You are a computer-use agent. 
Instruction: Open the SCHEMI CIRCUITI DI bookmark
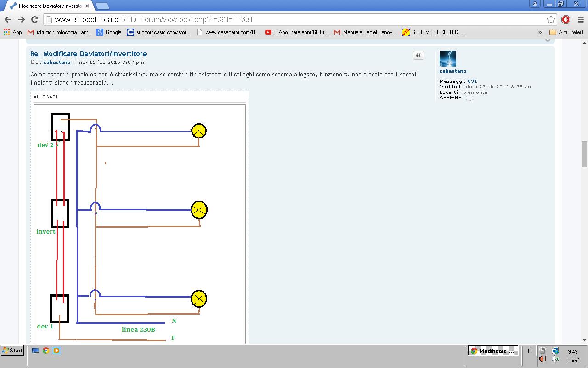(x=433, y=32)
